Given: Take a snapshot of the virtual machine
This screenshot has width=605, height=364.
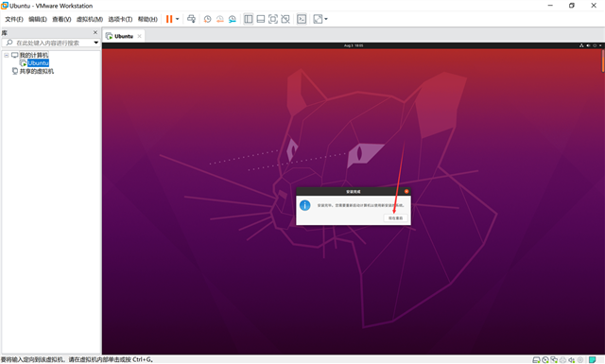Looking at the screenshot, I should coord(208,19).
